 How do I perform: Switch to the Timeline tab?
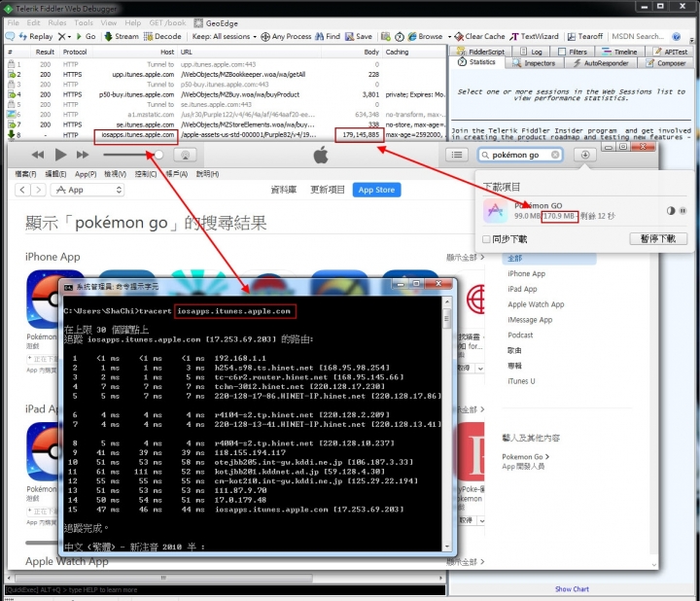click(x=619, y=52)
